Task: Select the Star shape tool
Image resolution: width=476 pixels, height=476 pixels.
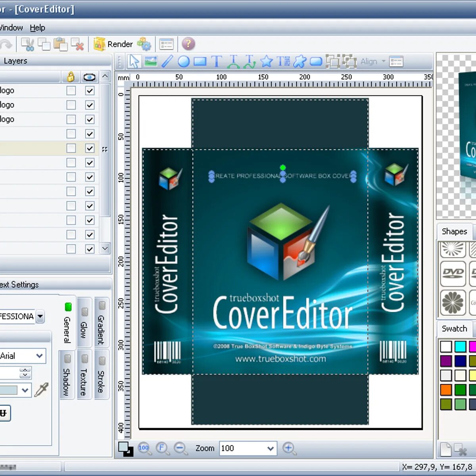Action: [x=267, y=61]
